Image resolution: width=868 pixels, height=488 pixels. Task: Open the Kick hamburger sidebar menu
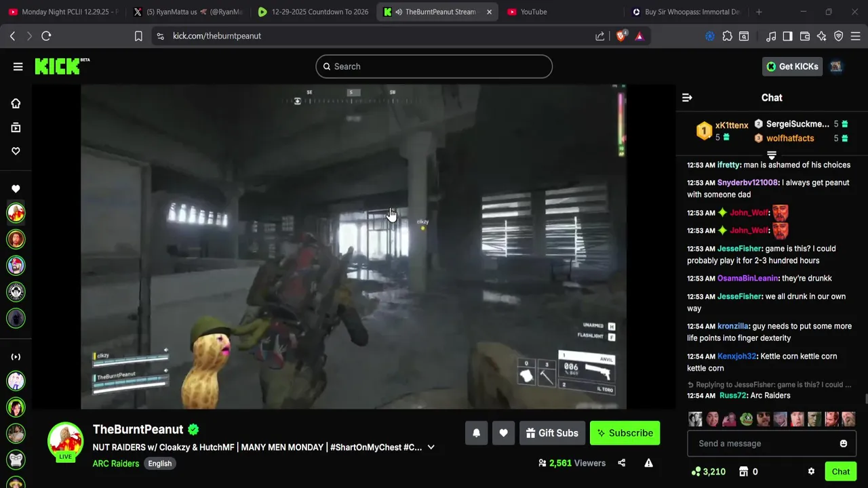18,66
